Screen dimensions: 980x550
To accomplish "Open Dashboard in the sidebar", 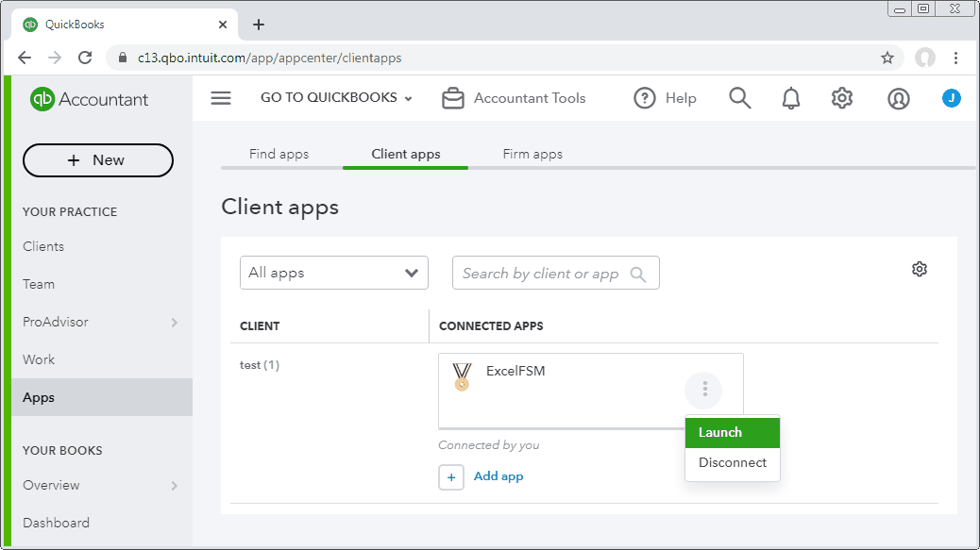I will (57, 523).
